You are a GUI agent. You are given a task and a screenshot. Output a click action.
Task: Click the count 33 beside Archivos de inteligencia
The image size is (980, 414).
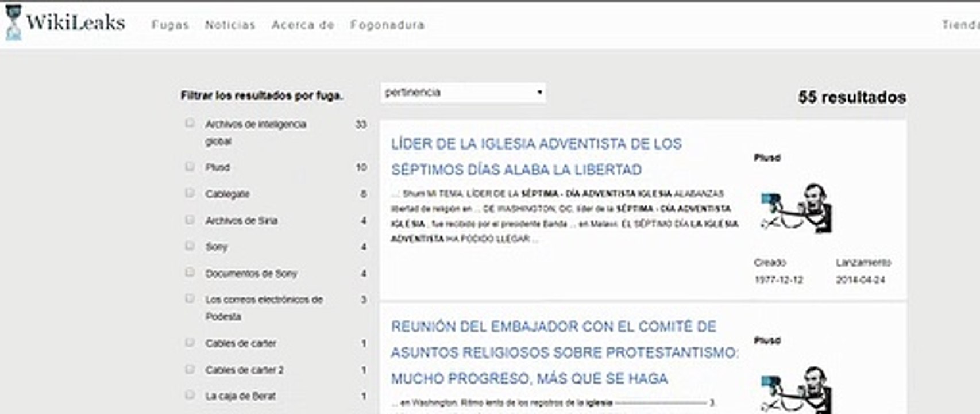361,124
